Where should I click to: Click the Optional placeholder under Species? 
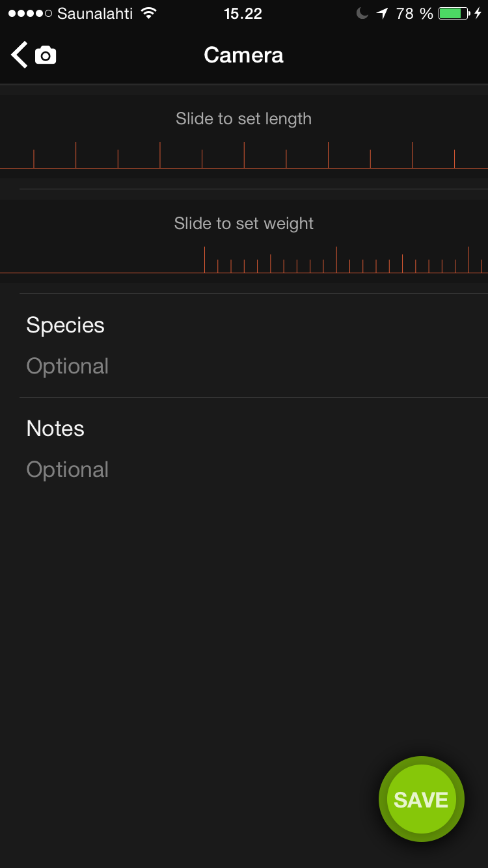coord(68,366)
